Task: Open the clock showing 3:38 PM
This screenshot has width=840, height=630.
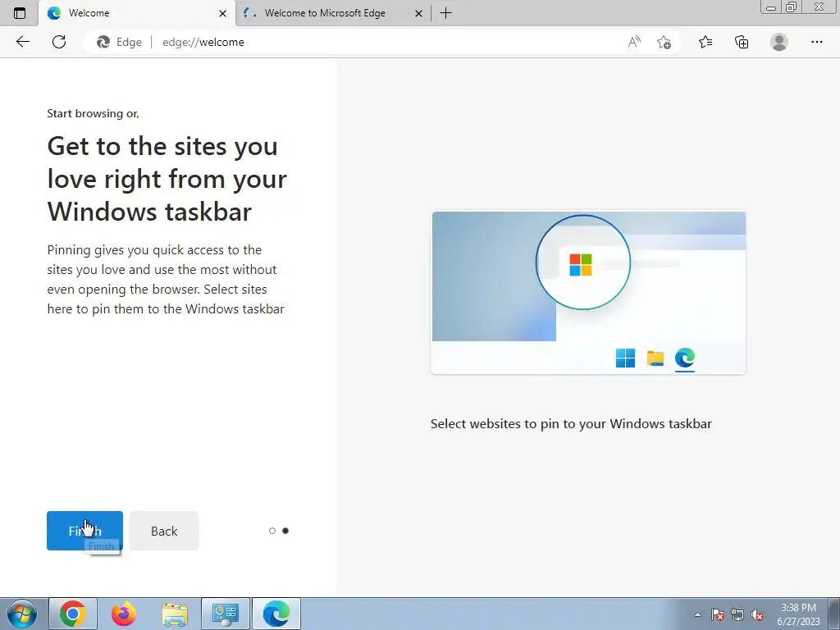Action: coord(798,614)
